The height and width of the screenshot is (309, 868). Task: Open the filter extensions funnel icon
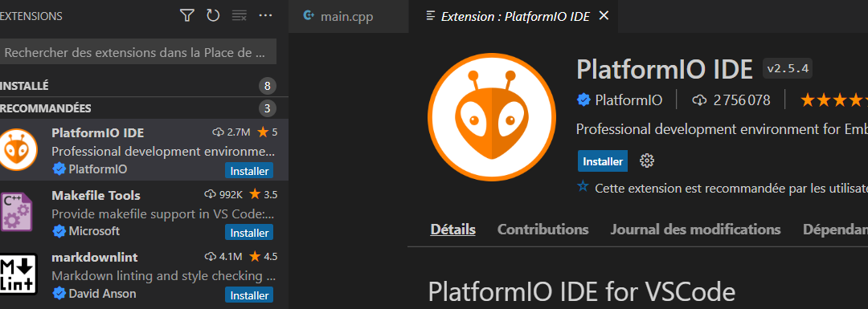[187, 15]
